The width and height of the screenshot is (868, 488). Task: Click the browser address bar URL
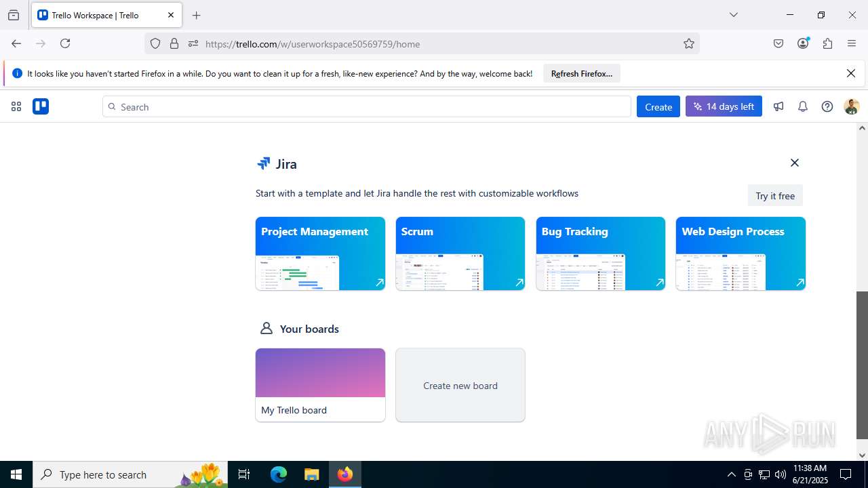[313, 44]
